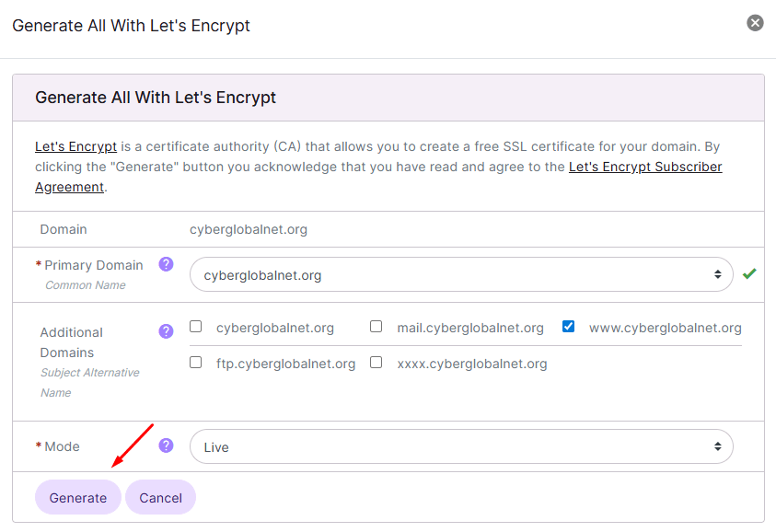Open the Primary Domain help question-mark icon

[x=166, y=264]
